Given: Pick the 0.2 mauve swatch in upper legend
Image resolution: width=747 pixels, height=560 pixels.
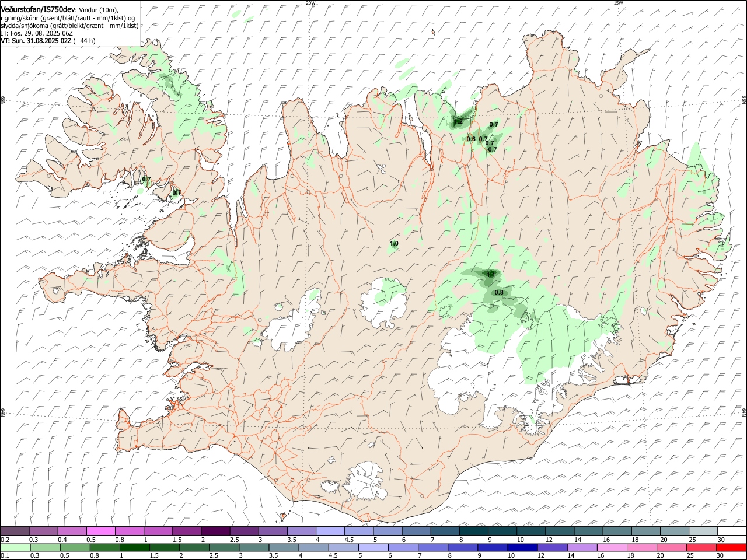Looking at the screenshot, I should 15,531.
